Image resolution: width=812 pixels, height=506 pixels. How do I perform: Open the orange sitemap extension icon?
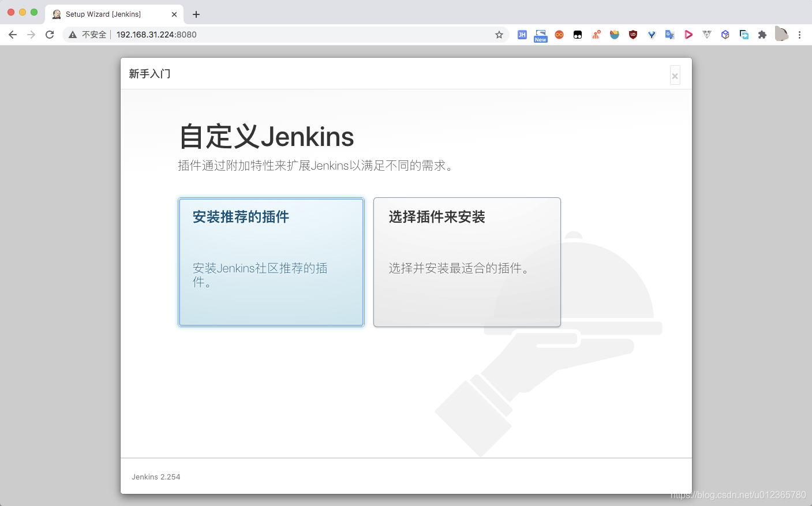tap(596, 35)
